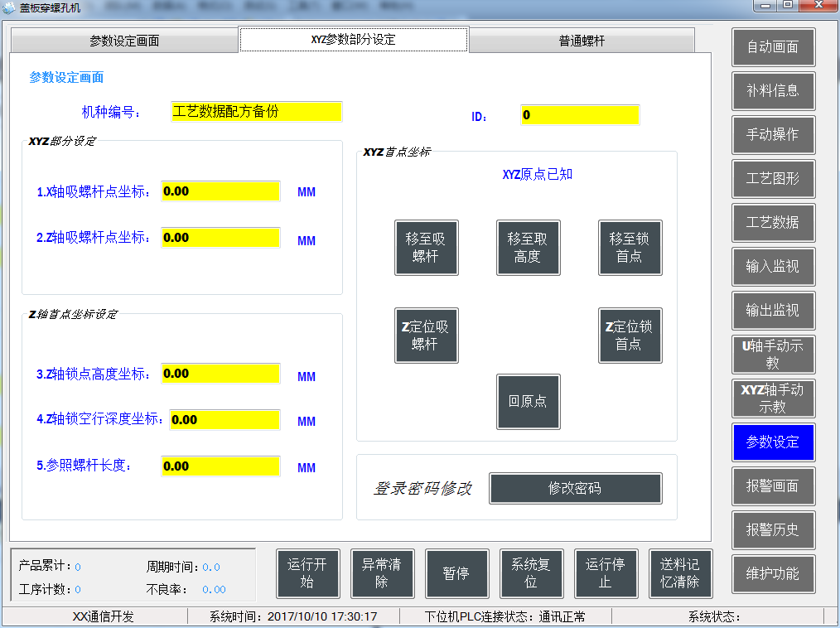Open the 自动画面 screen

tap(772, 47)
